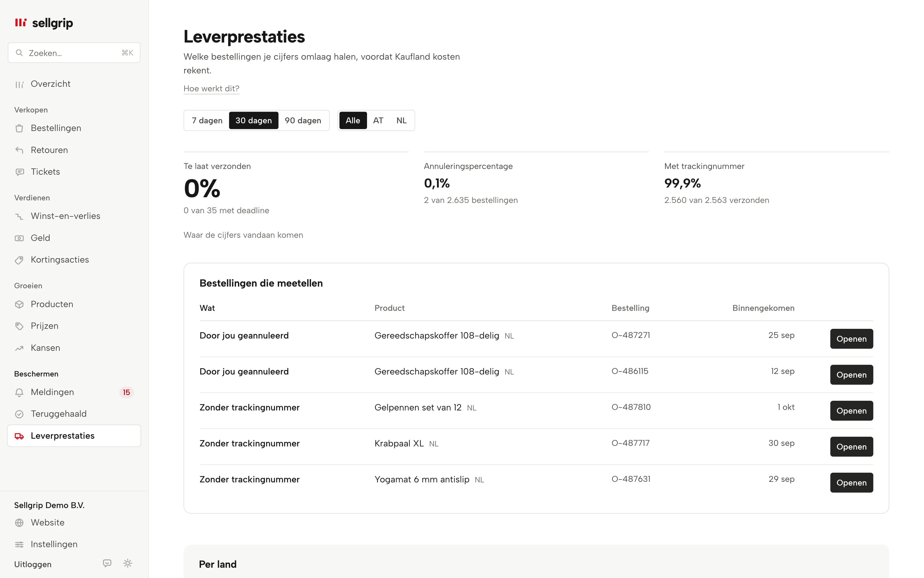Click the Kansen trend arrow icon
Image resolution: width=924 pixels, height=578 pixels.
(19, 348)
